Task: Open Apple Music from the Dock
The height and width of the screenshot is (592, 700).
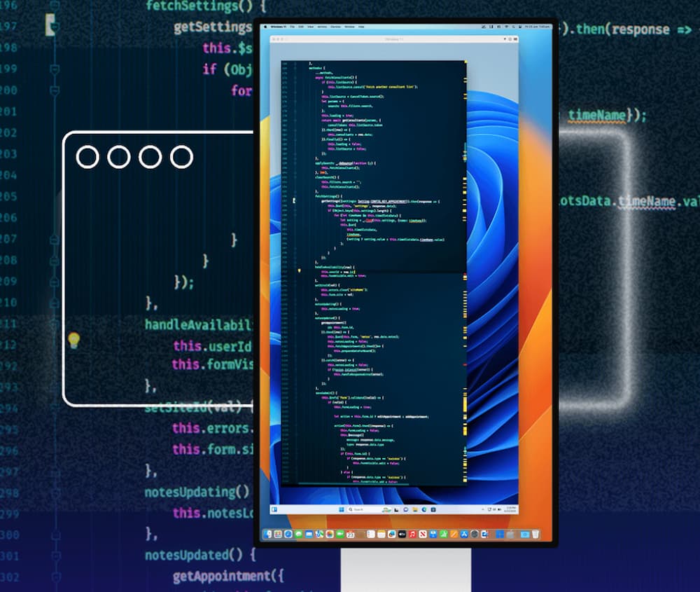Action: [x=413, y=535]
